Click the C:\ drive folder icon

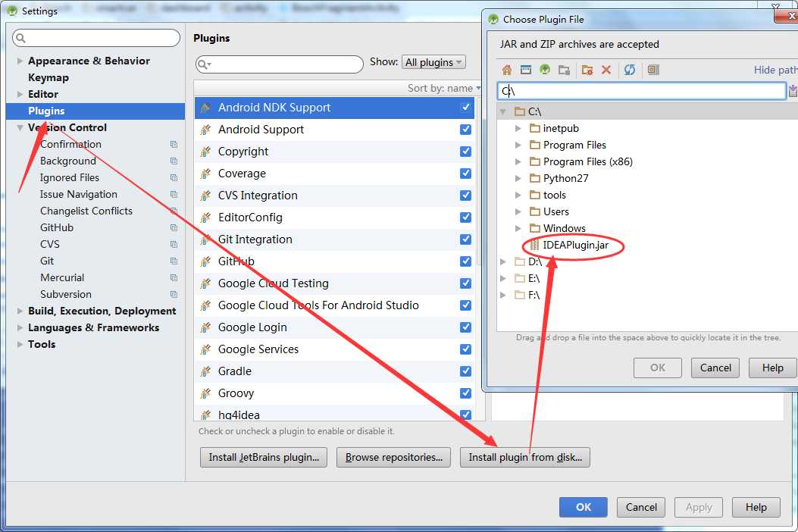click(520, 111)
